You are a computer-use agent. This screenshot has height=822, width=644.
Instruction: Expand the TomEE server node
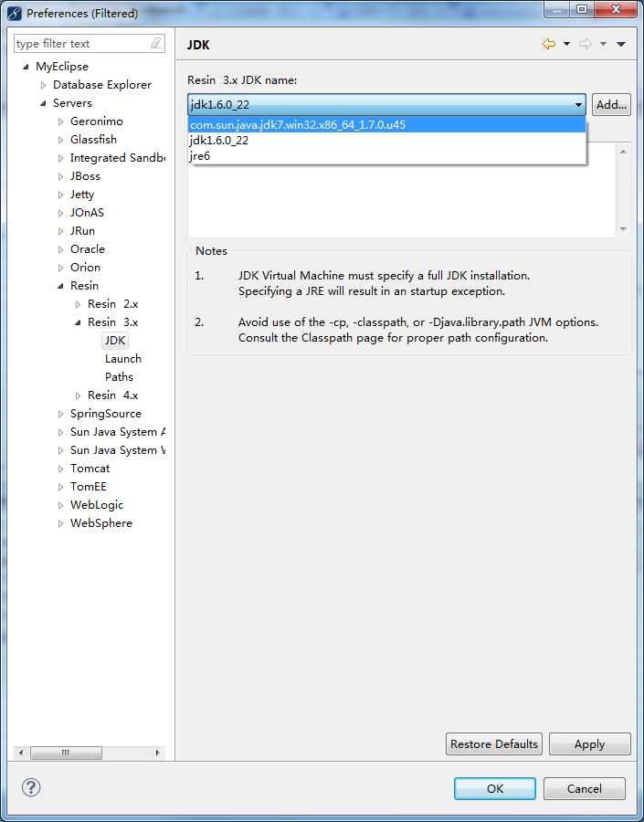[61, 488]
